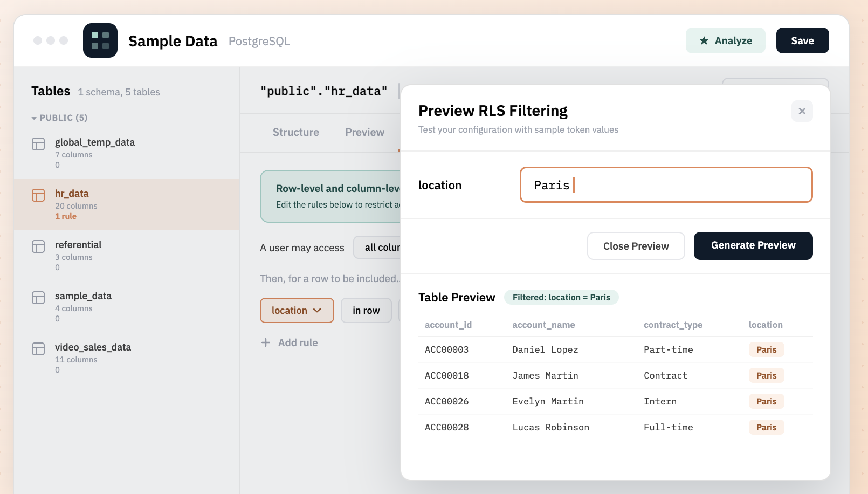This screenshot has width=868, height=494.
Task: Click the Contract contract type cell
Action: [666, 375]
